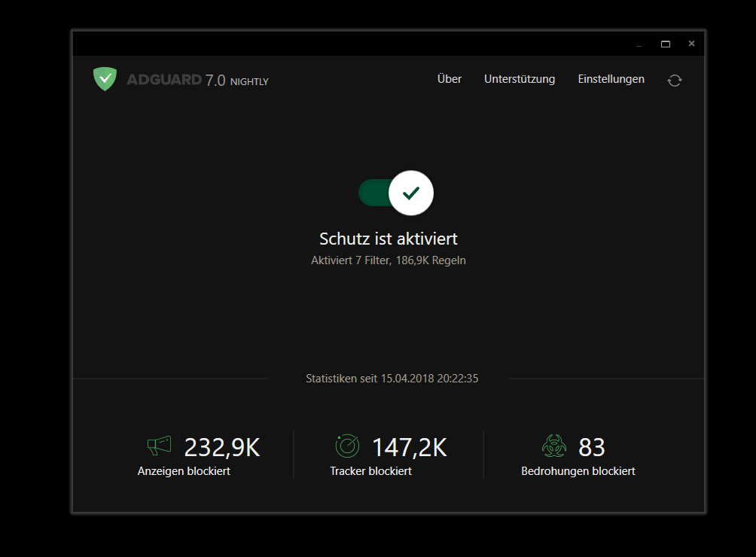This screenshot has width=756, height=557.
Task: Click the 147,2K Tracker blockiert count
Action: [410, 448]
